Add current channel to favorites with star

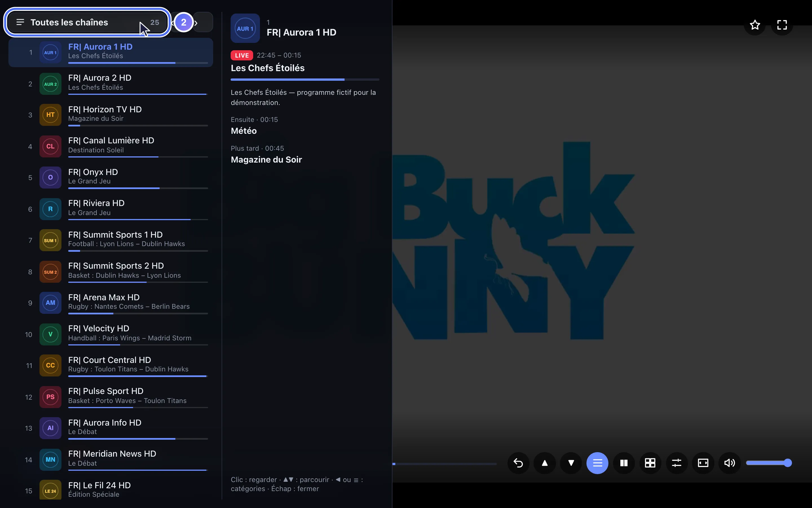(x=755, y=25)
